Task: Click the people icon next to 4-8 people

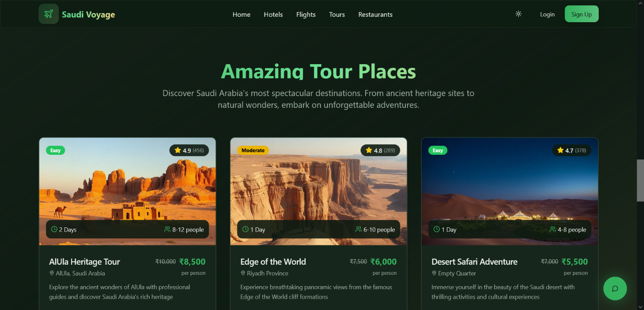Action: (553, 229)
